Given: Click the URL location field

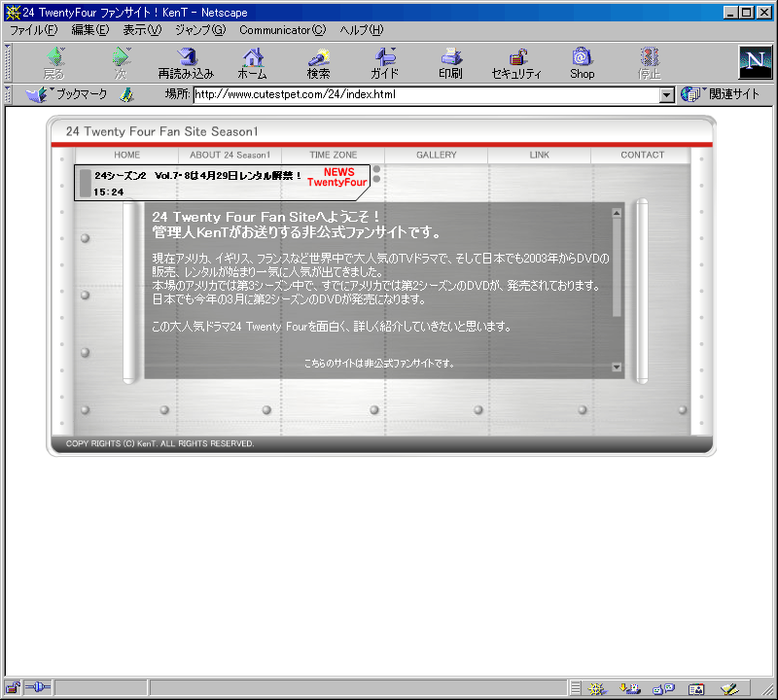Looking at the screenshot, I should coord(427,94).
